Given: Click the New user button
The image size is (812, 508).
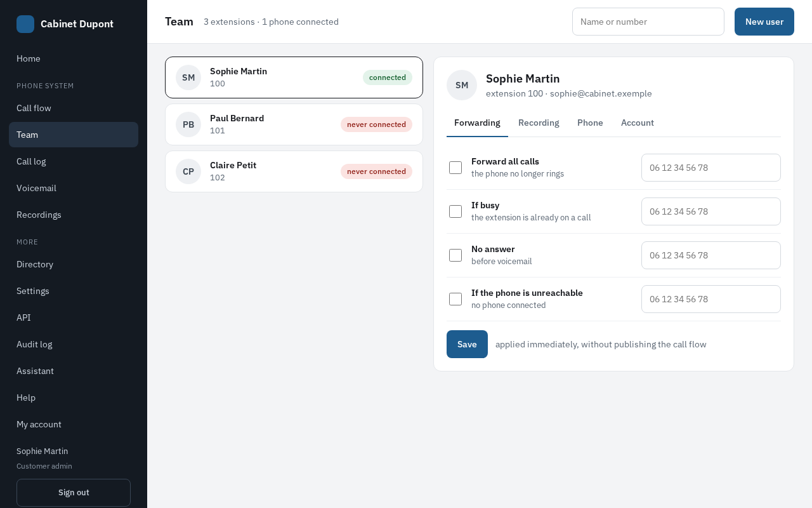Looking at the screenshot, I should [764, 22].
